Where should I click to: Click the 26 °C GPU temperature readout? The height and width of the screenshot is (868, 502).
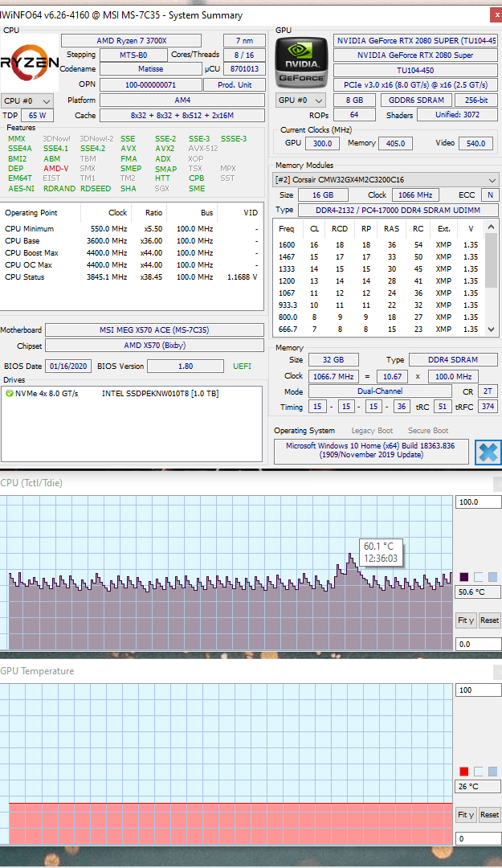coord(478,786)
